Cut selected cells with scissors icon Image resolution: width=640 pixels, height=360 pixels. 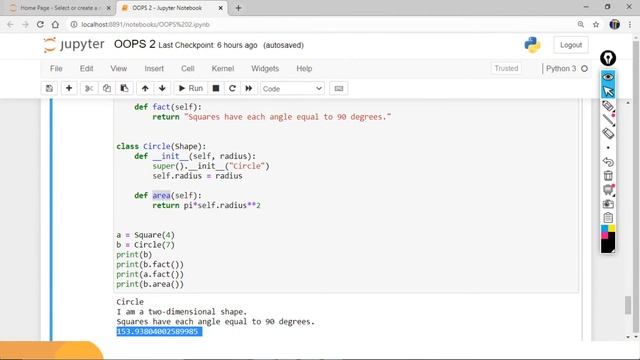[x=89, y=89]
